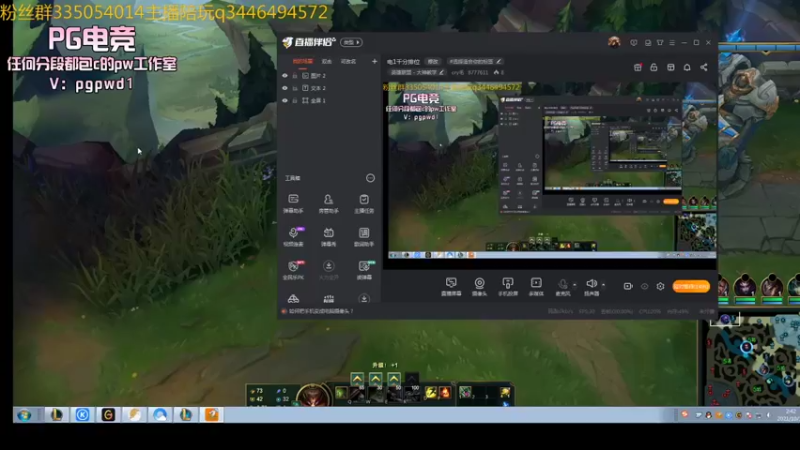This screenshot has width=800, height=450.
Task: Open the 弹幕助手 tool
Action: click(x=293, y=203)
